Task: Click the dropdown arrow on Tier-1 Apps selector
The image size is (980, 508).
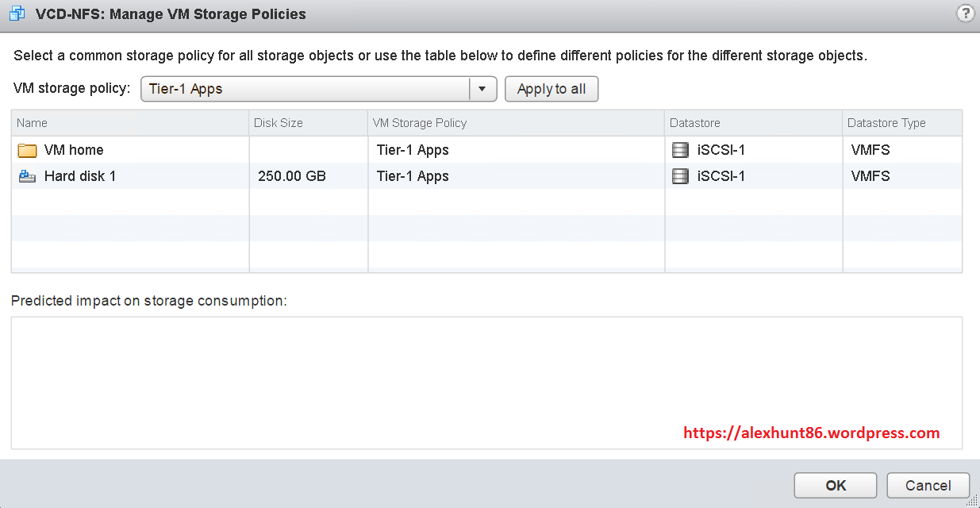Action: point(482,89)
